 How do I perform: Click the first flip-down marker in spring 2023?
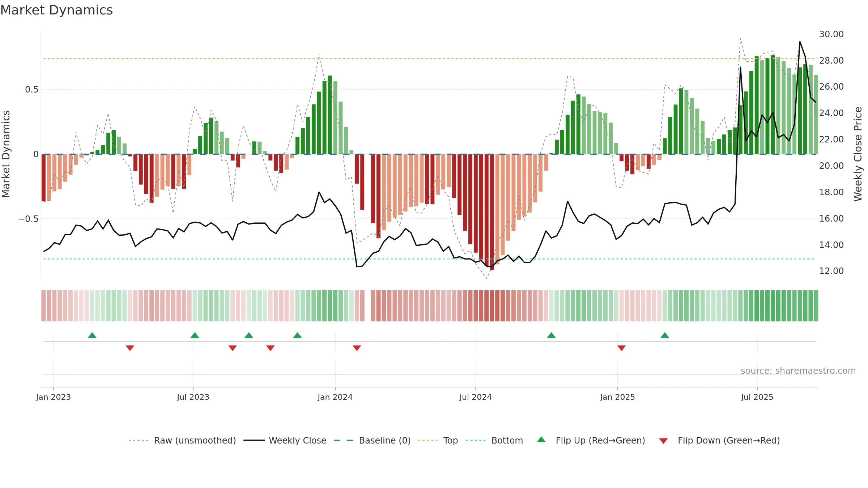(130, 348)
